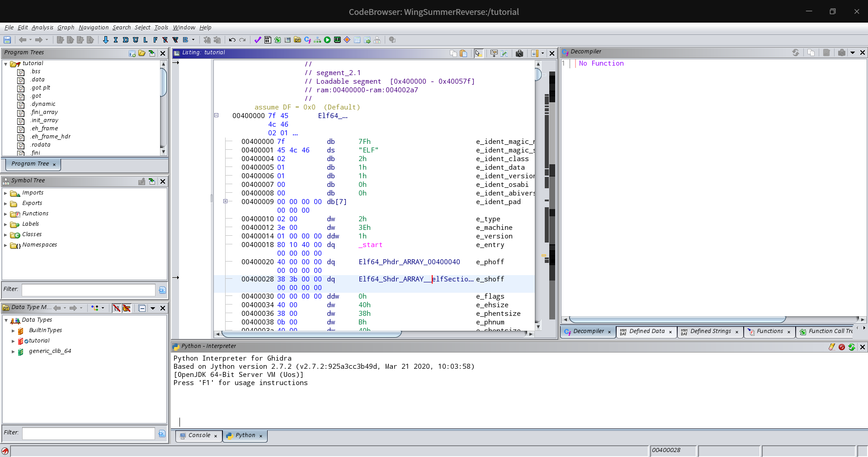Screen dimensions: 868x457
Task: Toggle the Listing mouse hover mode button
Action: [x=478, y=53]
